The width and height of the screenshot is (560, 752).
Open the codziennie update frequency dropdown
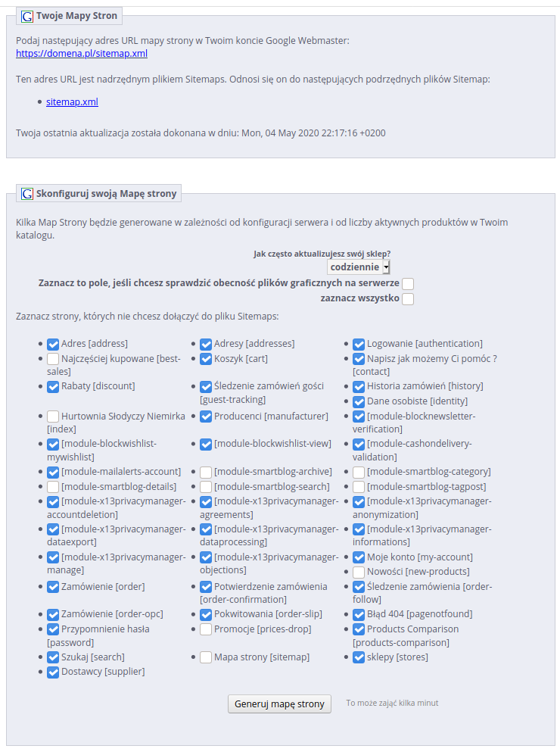pos(359,267)
